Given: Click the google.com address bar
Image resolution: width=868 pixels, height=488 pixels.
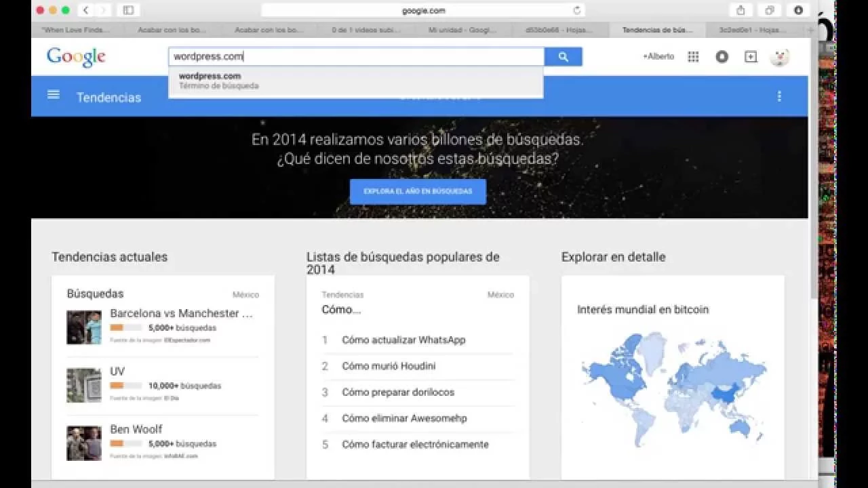Looking at the screenshot, I should pos(423,10).
